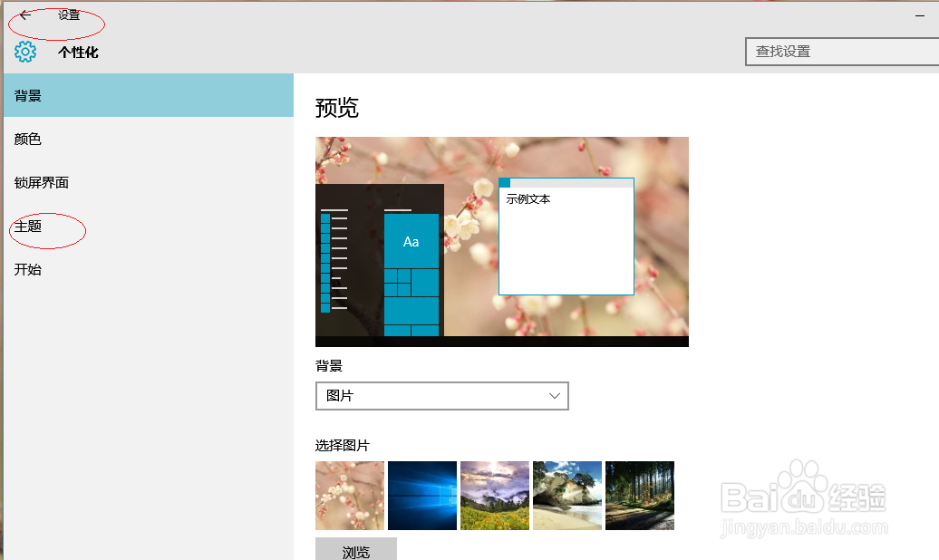
Task: Click the 个性化 page title
Action: (x=78, y=53)
